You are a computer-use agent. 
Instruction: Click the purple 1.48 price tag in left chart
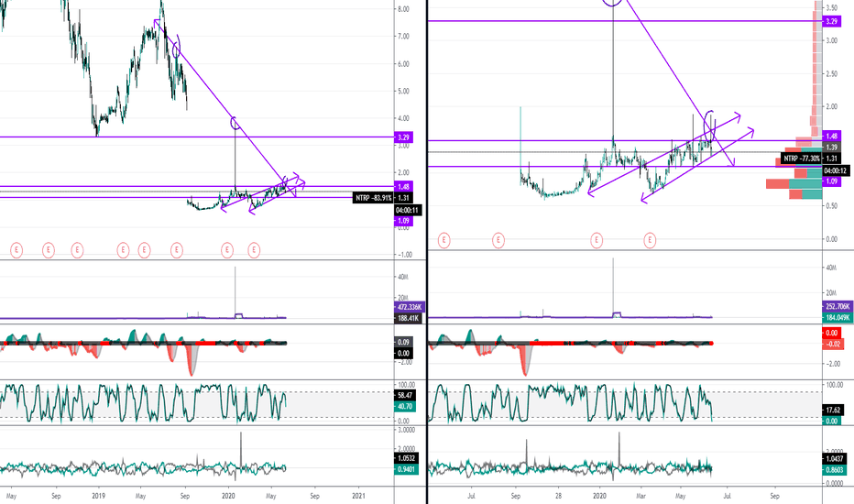(403, 186)
